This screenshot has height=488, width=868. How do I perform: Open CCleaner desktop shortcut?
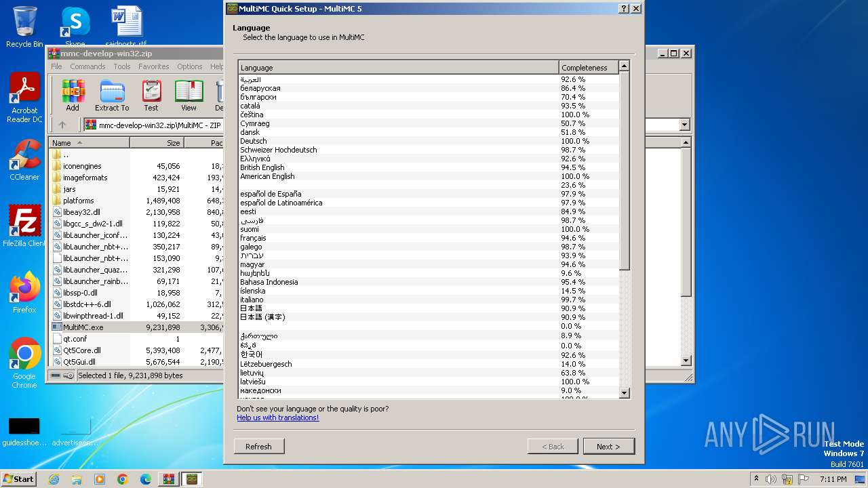tap(24, 159)
